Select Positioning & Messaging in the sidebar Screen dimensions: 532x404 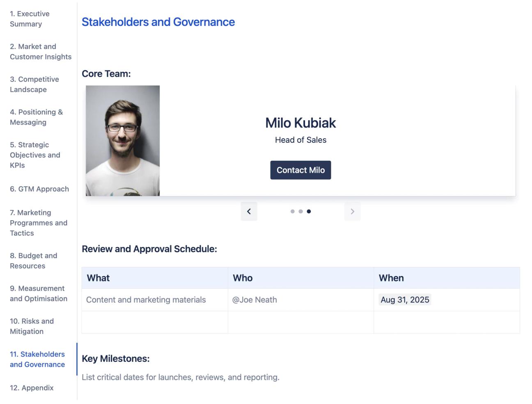coord(36,117)
